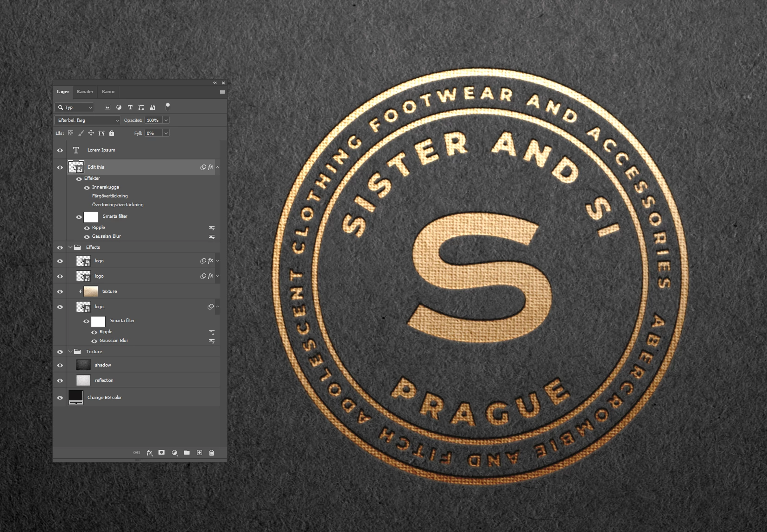
Task: Expand effects of first logo layer
Action: click(218, 261)
